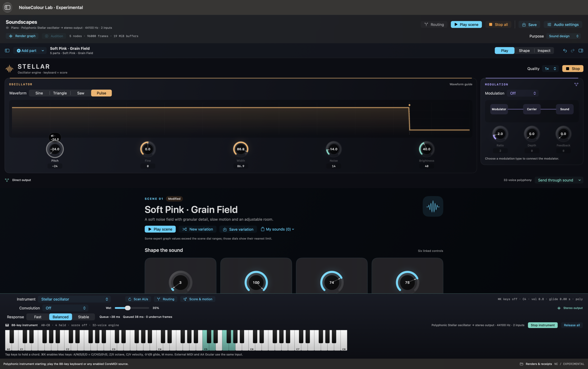The image size is (588, 369).
Task: Open the Modulation Off dropdown
Action: point(523,93)
